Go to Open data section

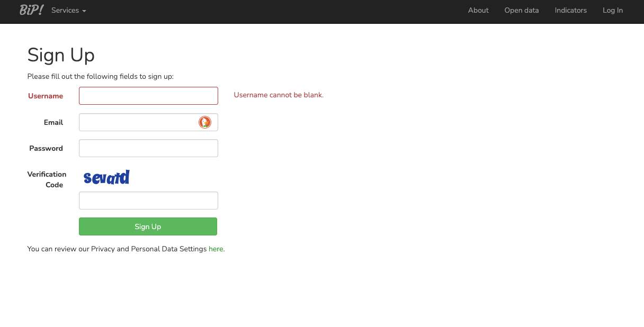pos(521,11)
